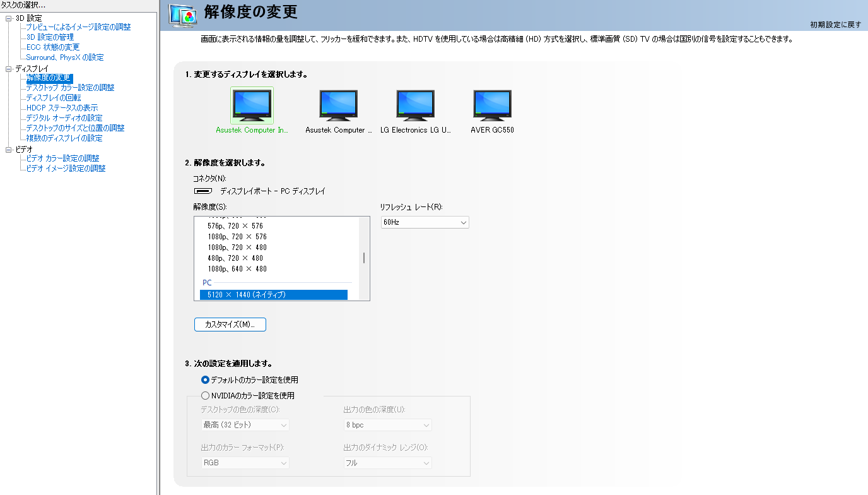Click 初期設定に戻す link
This screenshot has height=495, width=868.
[835, 25]
